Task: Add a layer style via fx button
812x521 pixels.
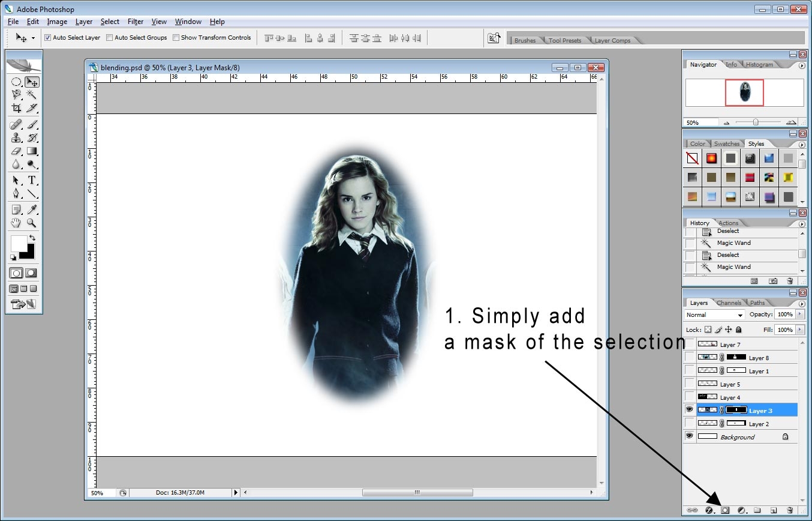Action: (709, 510)
